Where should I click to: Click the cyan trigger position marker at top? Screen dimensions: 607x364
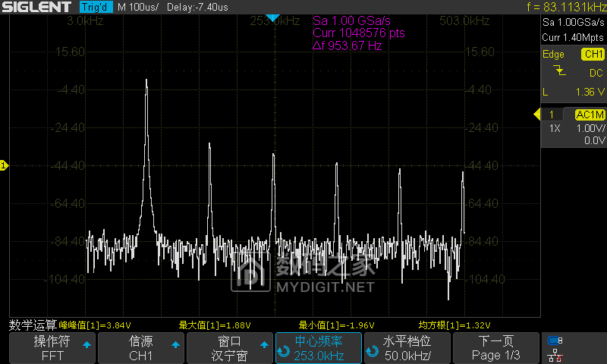274,17
